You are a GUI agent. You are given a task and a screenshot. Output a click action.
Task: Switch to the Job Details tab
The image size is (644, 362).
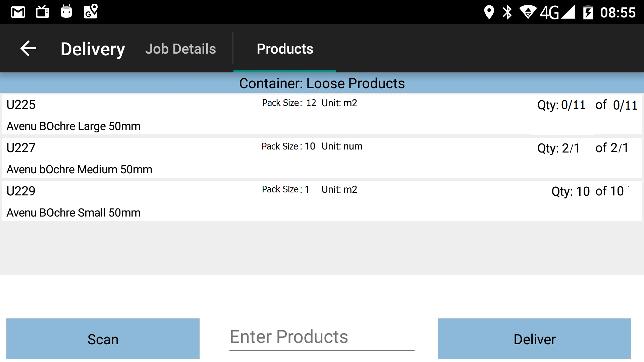pyautogui.click(x=181, y=49)
